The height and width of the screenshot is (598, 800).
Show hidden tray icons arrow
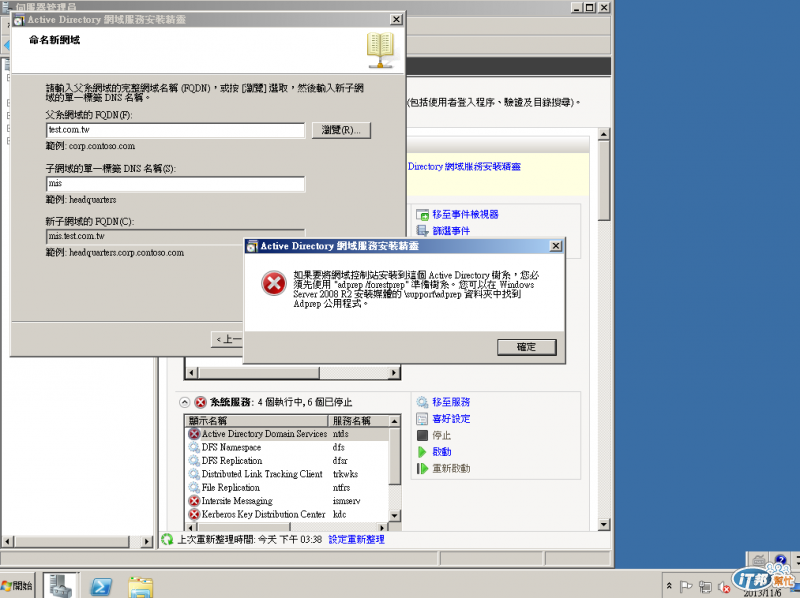click(669, 586)
